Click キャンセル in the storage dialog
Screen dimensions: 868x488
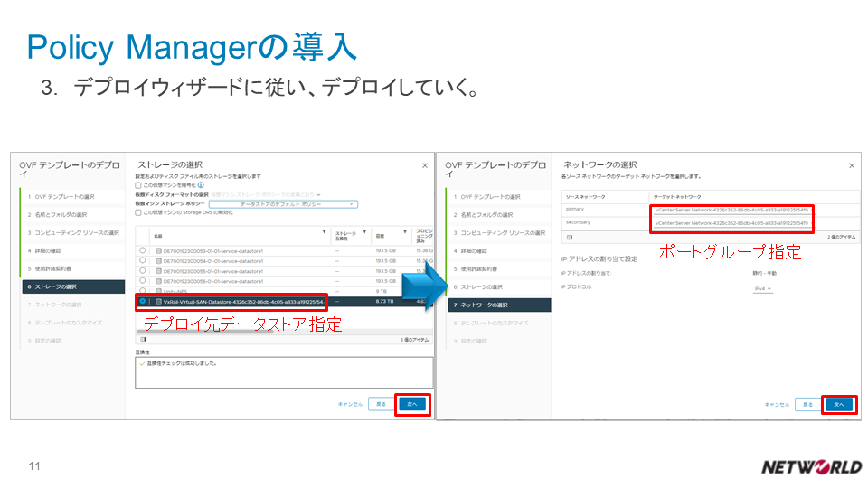coord(350,404)
